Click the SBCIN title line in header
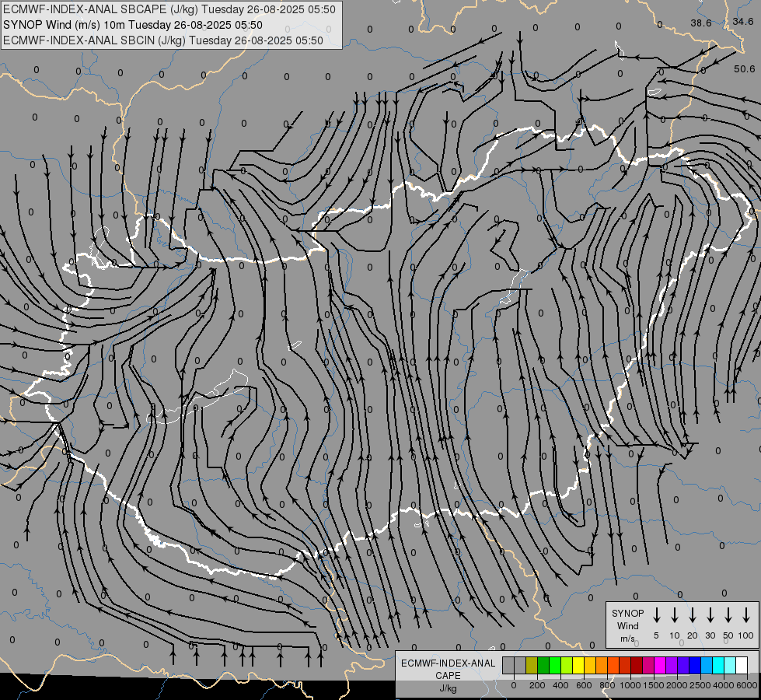This screenshot has width=761, height=700. tap(163, 40)
